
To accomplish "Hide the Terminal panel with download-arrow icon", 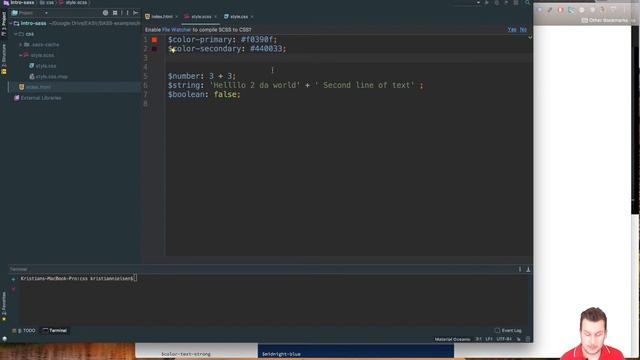I will click(528, 269).
